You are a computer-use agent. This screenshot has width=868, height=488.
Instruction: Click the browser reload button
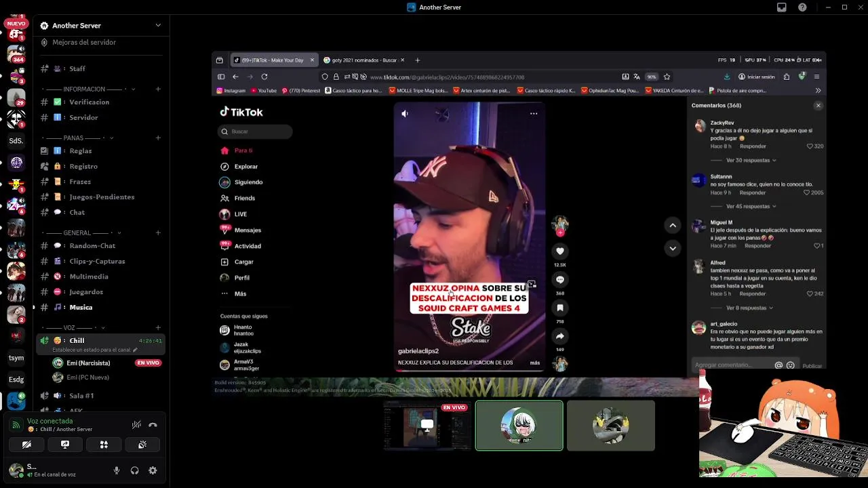264,77
